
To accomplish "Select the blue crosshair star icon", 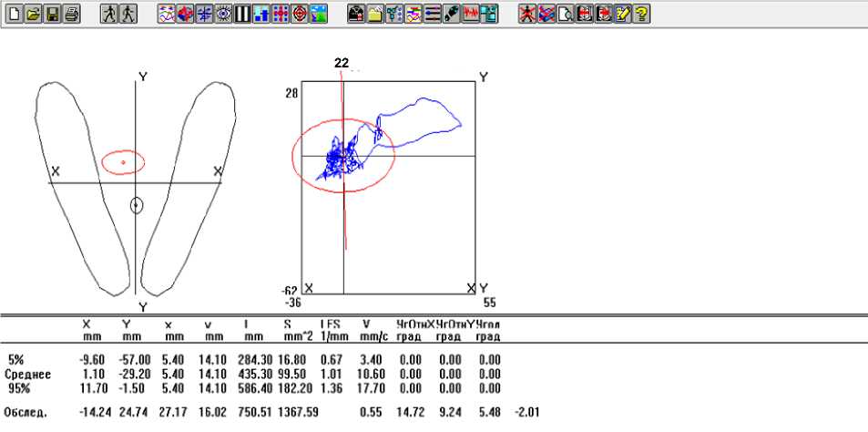I will point(205,14).
